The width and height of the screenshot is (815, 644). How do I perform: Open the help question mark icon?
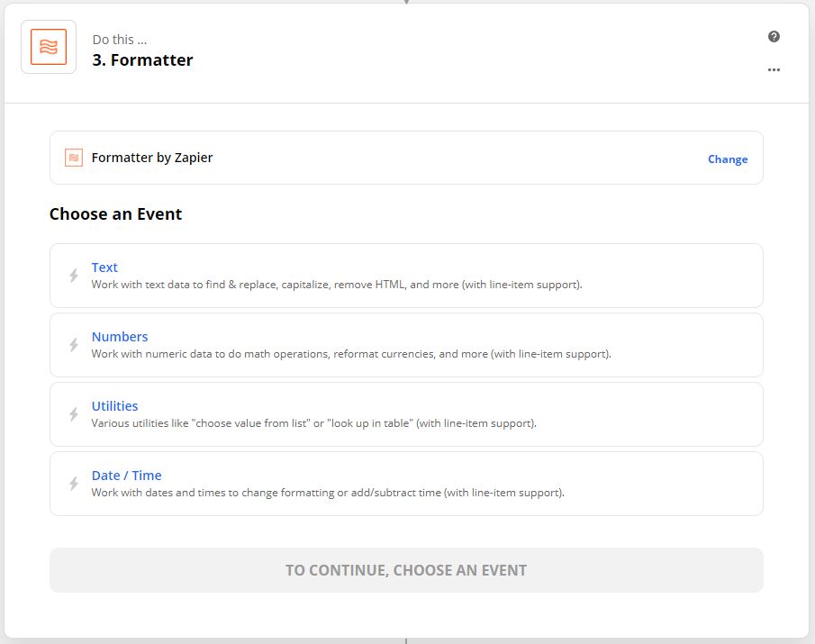click(x=774, y=36)
